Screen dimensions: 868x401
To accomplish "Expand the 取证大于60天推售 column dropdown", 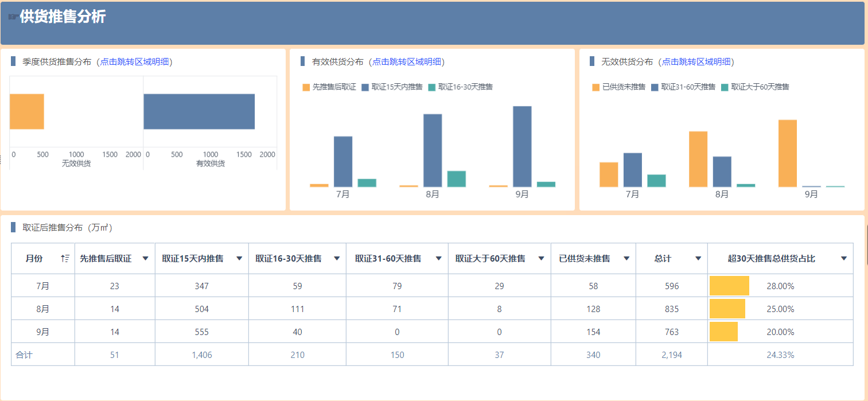I will point(541,259).
